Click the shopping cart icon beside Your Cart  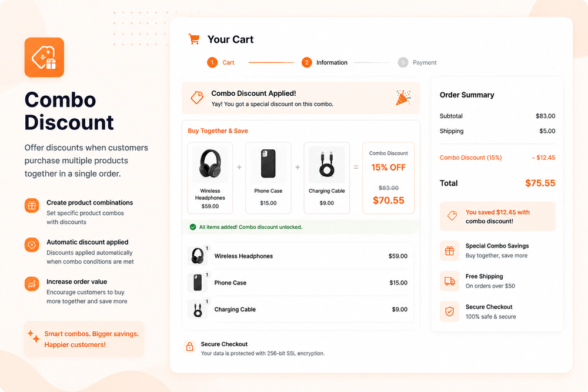pyautogui.click(x=194, y=39)
